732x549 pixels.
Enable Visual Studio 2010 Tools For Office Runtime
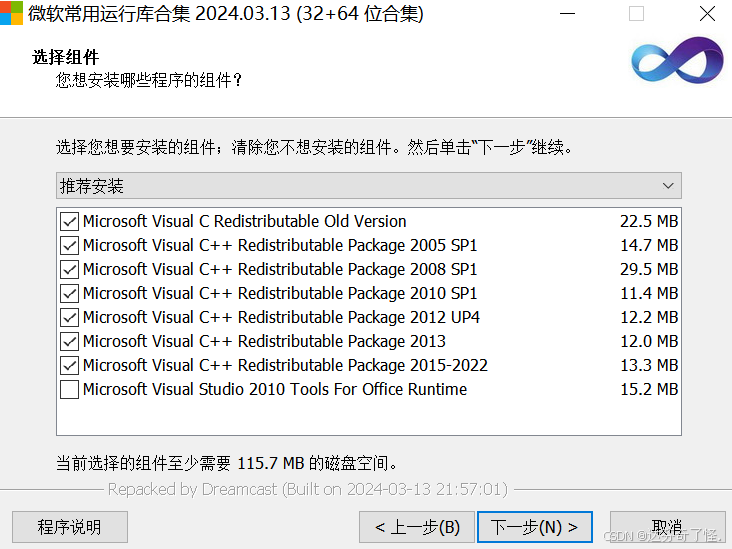point(69,389)
